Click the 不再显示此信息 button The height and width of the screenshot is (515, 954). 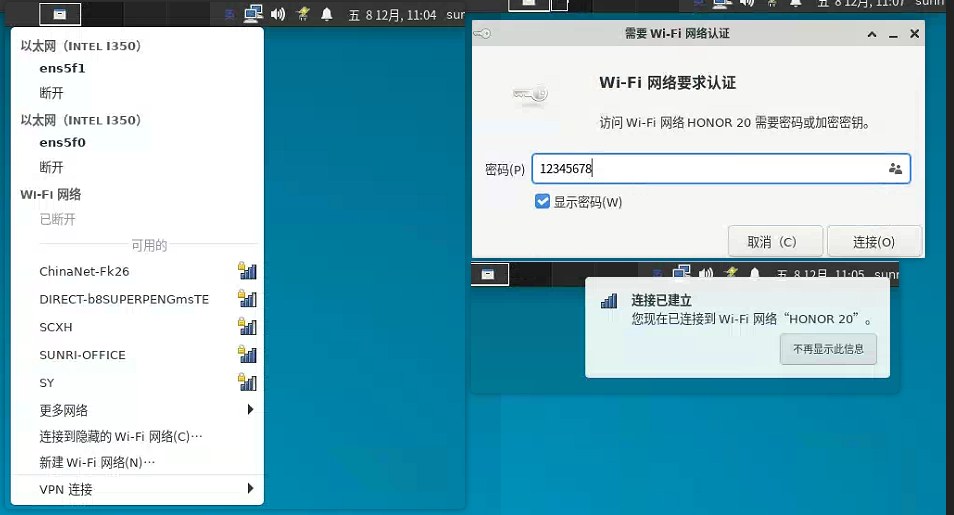[828, 350]
